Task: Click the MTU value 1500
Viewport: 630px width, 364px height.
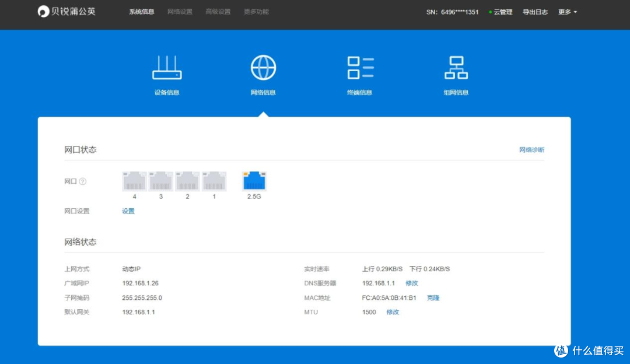Action: 369,312
